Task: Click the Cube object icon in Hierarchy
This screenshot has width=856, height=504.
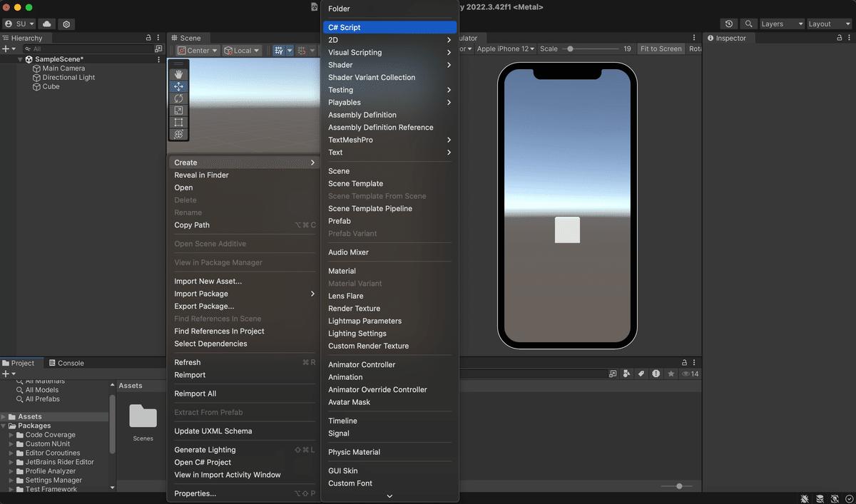Action: (x=36, y=87)
